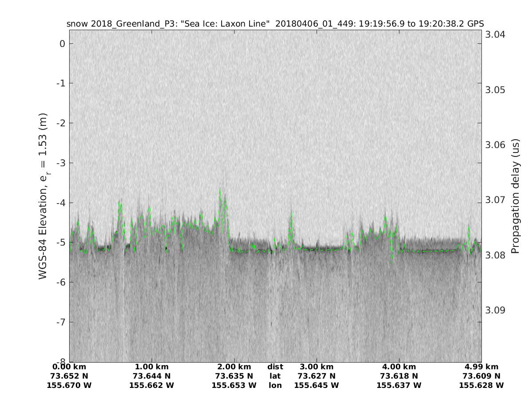Click the -7 elevation tick label
The height and width of the screenshot is (399, 532).
[x=61, y=322]
